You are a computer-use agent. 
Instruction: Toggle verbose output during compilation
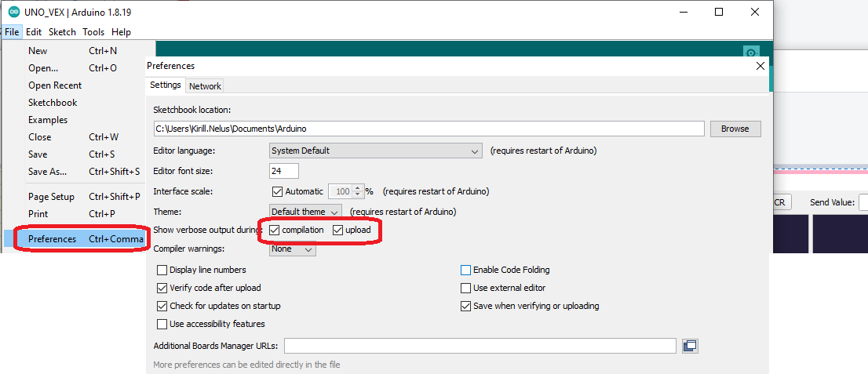tap(275, 230)
